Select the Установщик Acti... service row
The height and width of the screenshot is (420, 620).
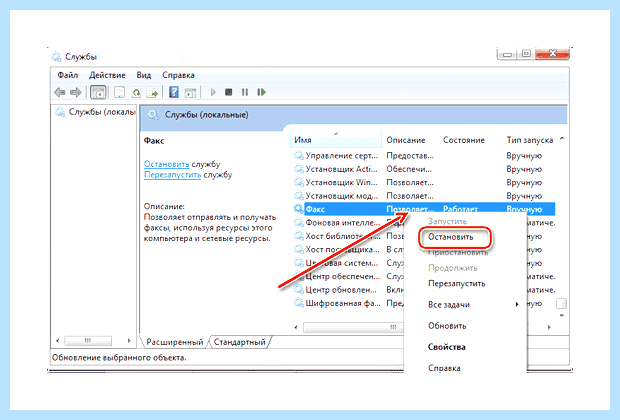pyautogui.click(x=424, y=169)
